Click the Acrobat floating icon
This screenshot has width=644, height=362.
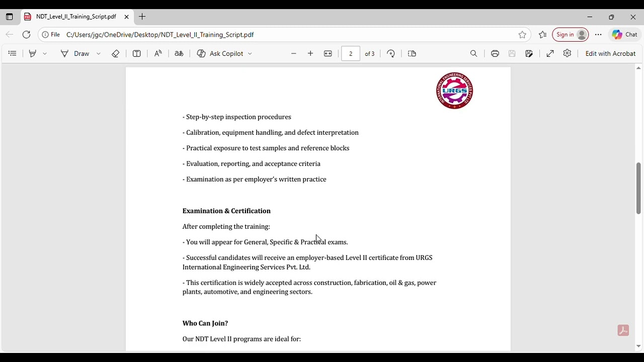623,330
